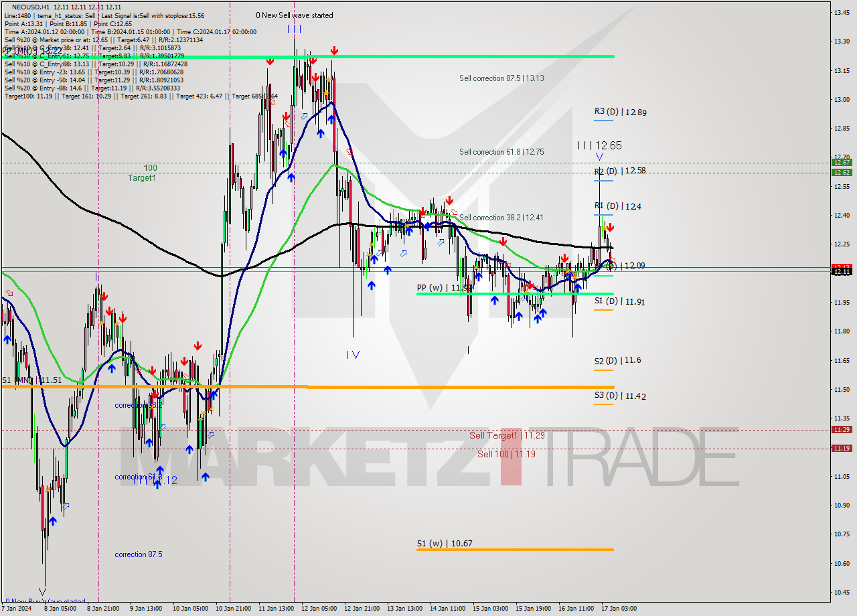Viewport: 857px width, 616px height.
Task: Select the S1 (D) | 11.91 support label
Action: [619, 302]
